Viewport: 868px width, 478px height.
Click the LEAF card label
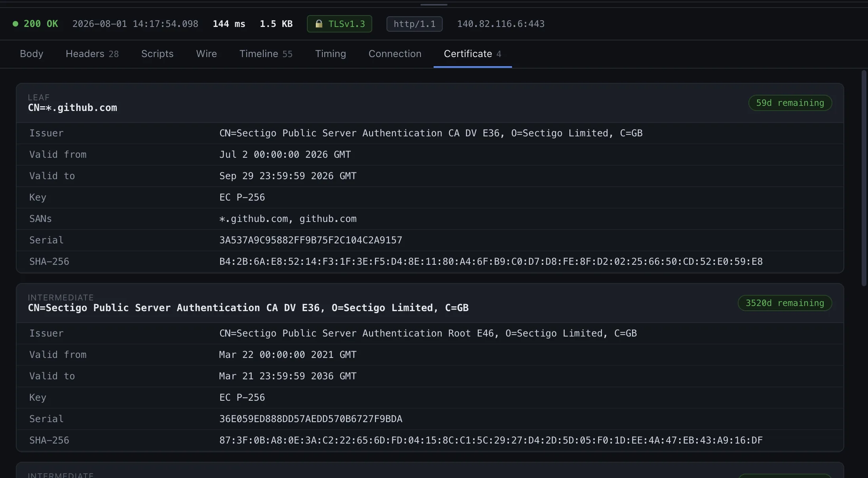click(x=38, y=98)
